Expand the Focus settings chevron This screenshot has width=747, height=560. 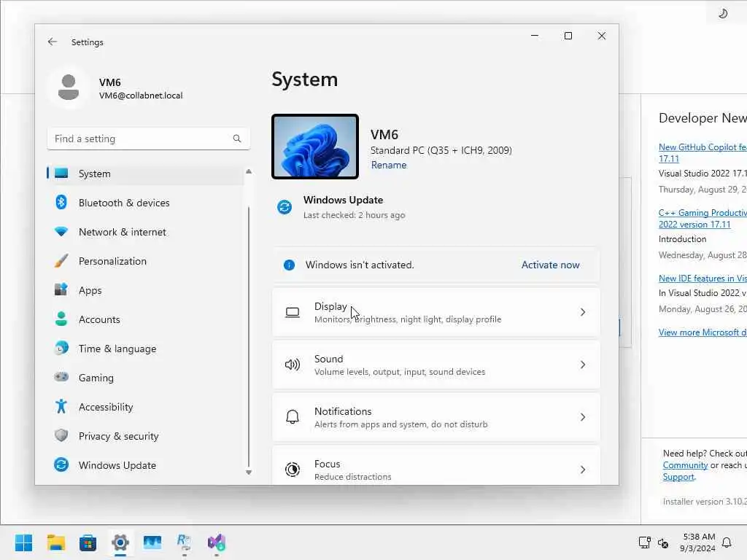583,470
